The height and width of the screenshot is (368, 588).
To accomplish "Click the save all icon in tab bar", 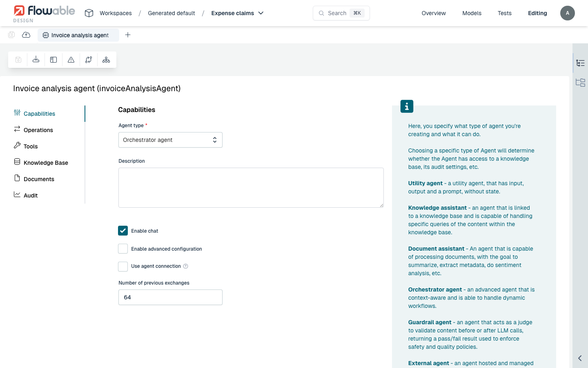I will click(11, 35).
